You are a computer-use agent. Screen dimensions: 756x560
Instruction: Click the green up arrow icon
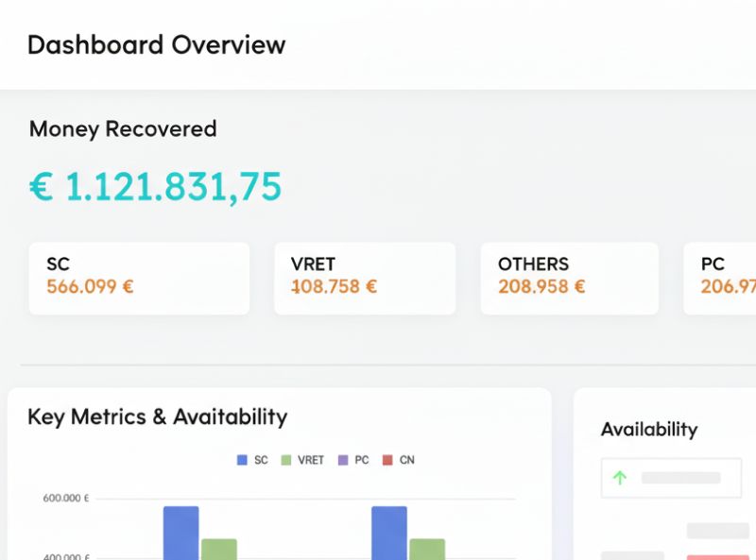(x=620, y=478)
